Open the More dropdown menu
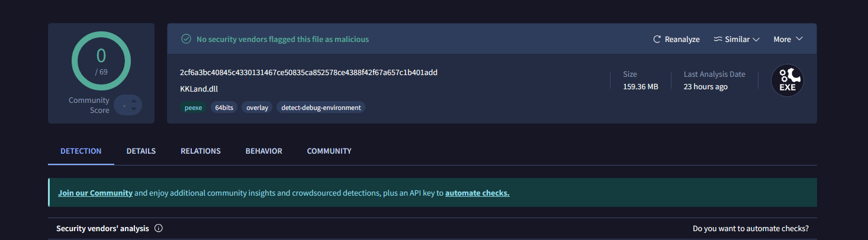Image resolution: width=868 pixels, height=240 pixels. [788, 39]
